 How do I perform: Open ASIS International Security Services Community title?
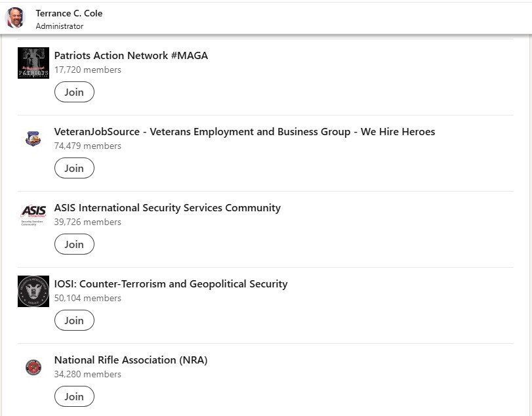tap(168, 207)
